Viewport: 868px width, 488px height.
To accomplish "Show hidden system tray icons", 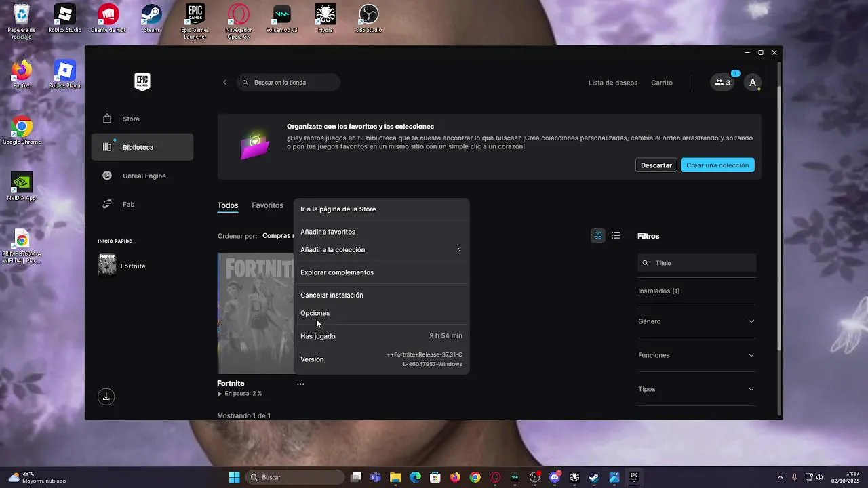I will [780, 477].
